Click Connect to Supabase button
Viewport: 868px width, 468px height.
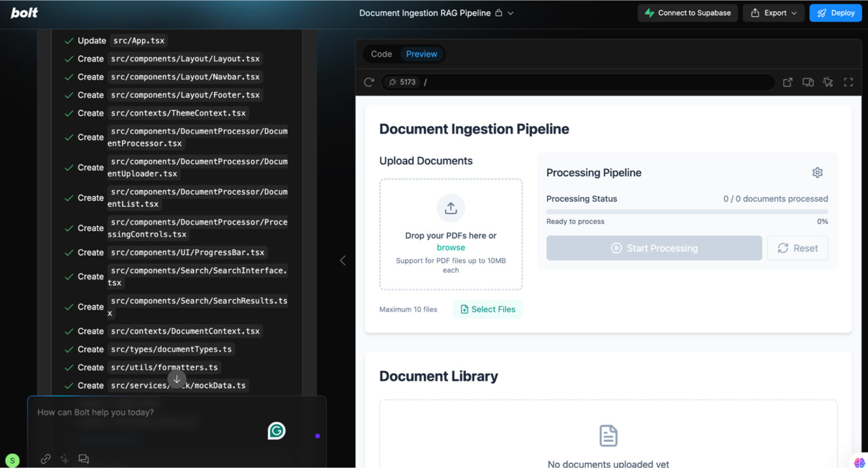click(687, 13)
